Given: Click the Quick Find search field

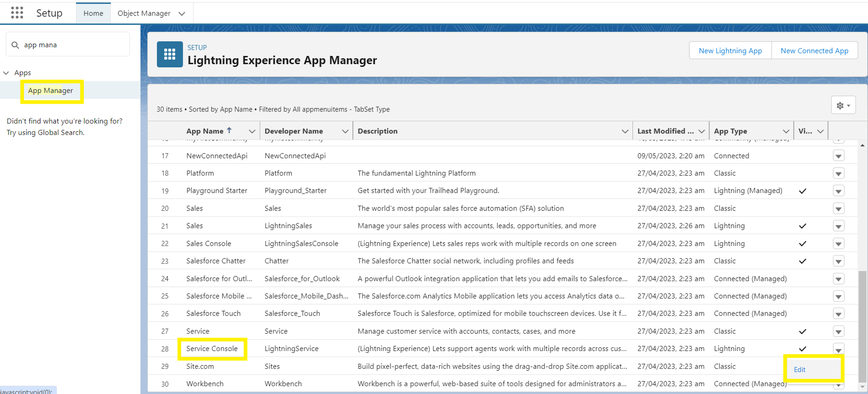Looking at the screenshot, I should click(x=68, y=45).
